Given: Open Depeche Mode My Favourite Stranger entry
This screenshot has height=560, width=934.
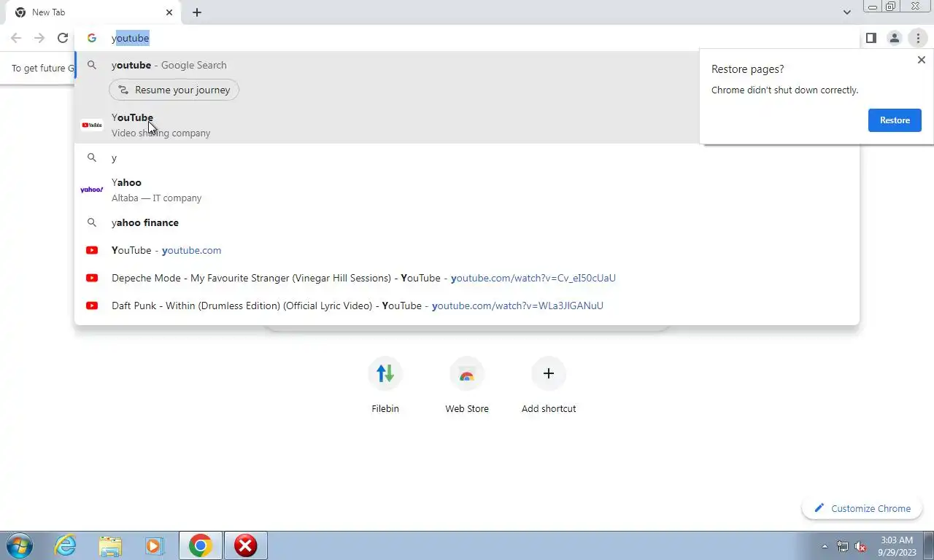Looking at the screenshot, I should pos(467,278).
